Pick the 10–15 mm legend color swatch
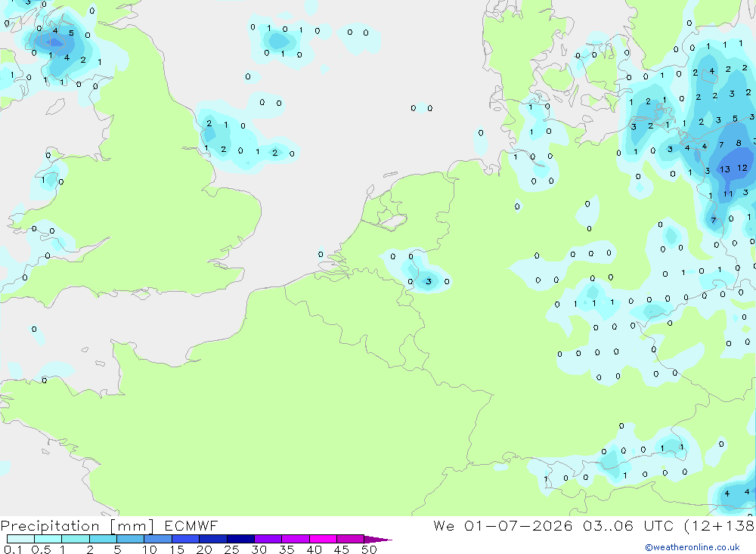This screenshot has height=554, width=756. tap(158, 539)
